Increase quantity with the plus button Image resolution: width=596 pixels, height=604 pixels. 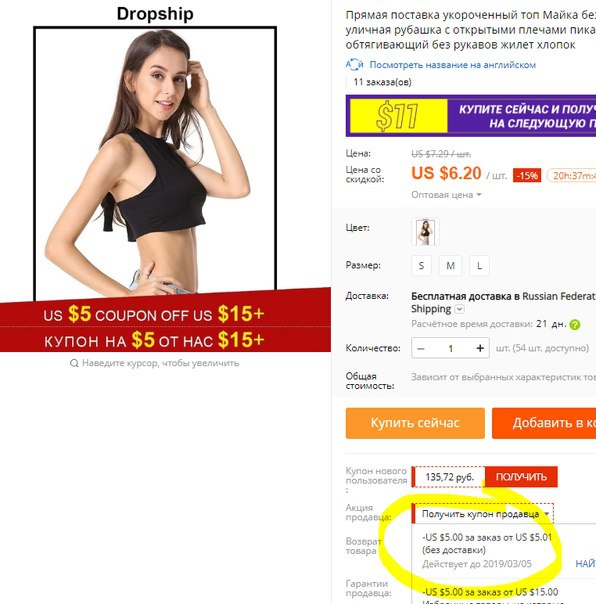480,348
